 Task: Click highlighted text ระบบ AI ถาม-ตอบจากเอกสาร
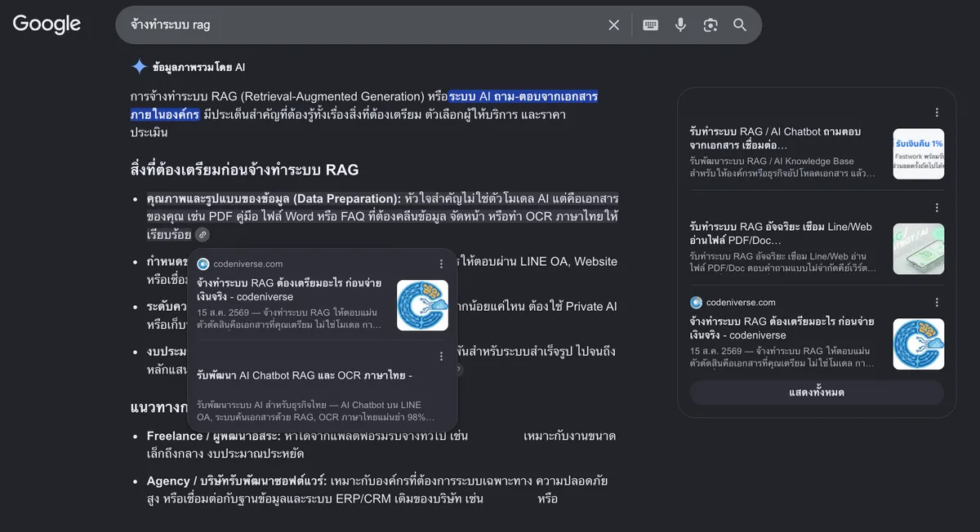[x=523, y=96]
